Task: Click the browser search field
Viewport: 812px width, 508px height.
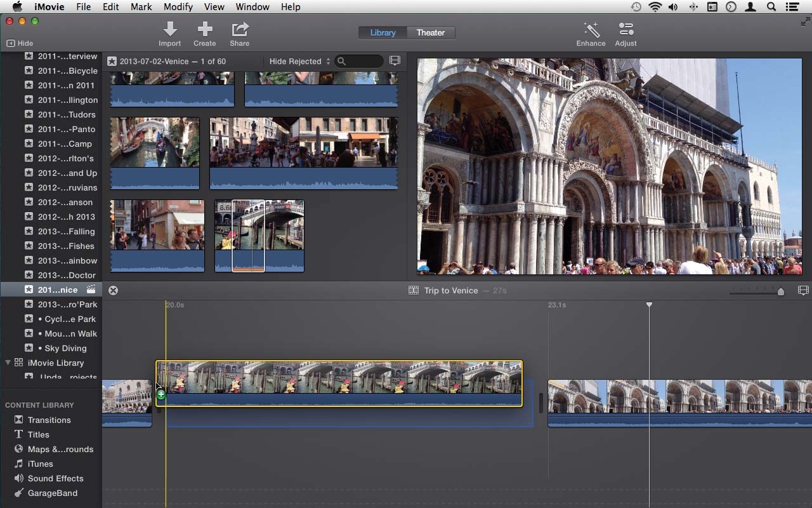Action: 360,62
